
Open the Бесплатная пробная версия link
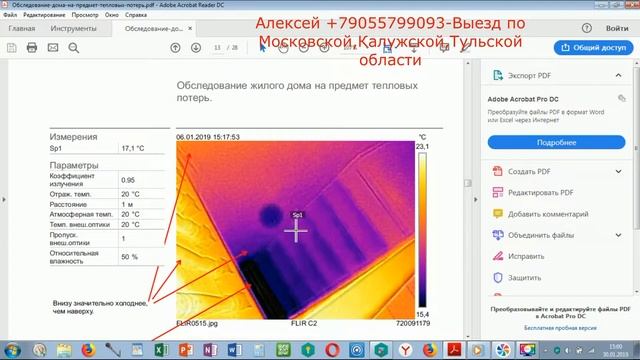560,328
